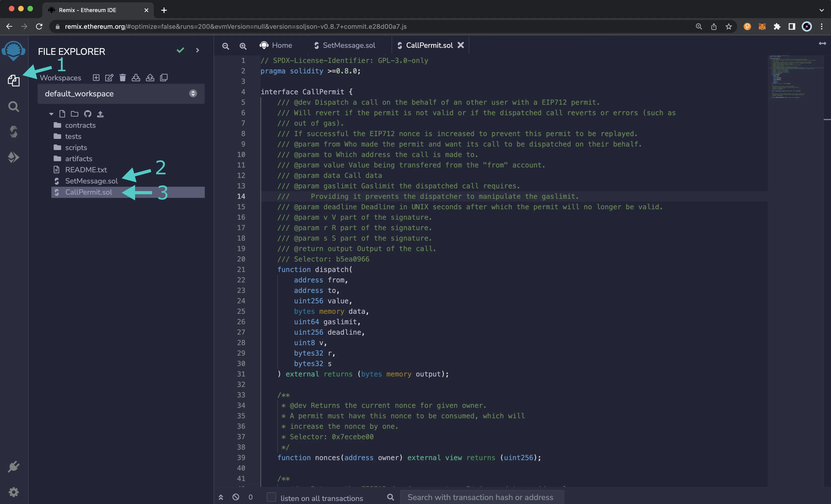Image resolution: width=831 pixels, height=504 pixels.
Task: Open Chrome menu three dots
Action: [x=821, y=27]
